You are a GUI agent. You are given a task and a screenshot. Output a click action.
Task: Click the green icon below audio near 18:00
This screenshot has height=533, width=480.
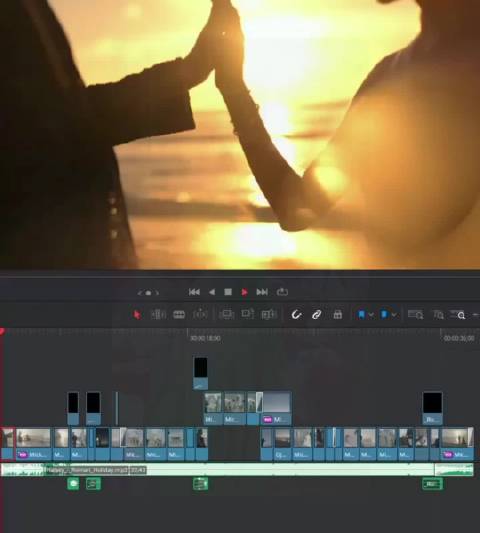[x=201, y=483]
